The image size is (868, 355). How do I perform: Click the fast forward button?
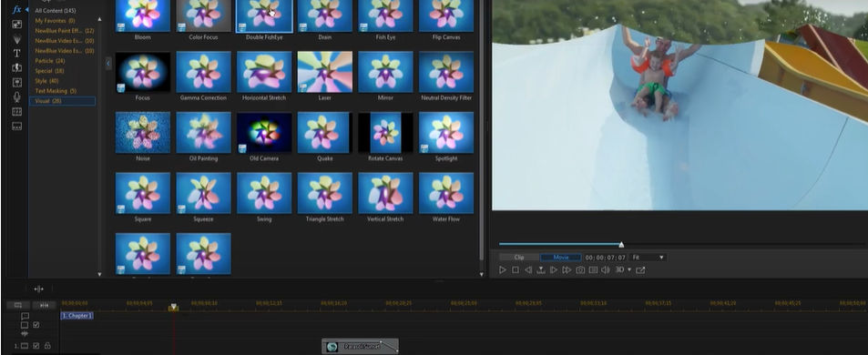coord(567,269)
